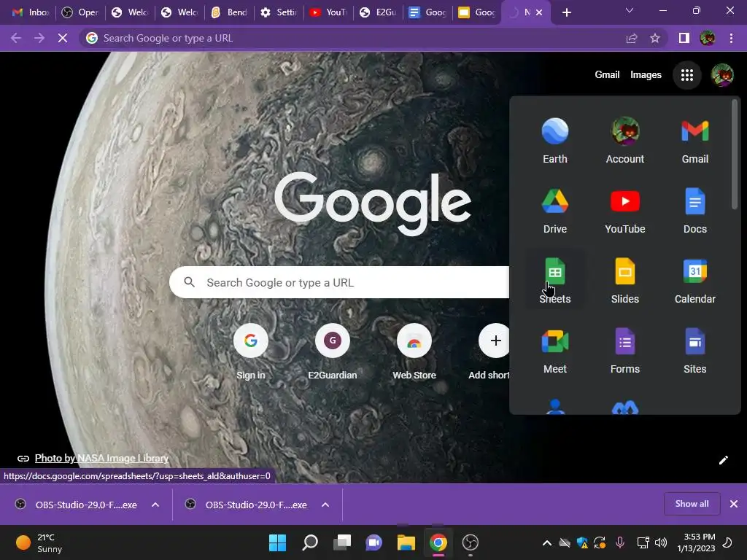
Task: Open Windows Start menu
Action: coord(277,542)
